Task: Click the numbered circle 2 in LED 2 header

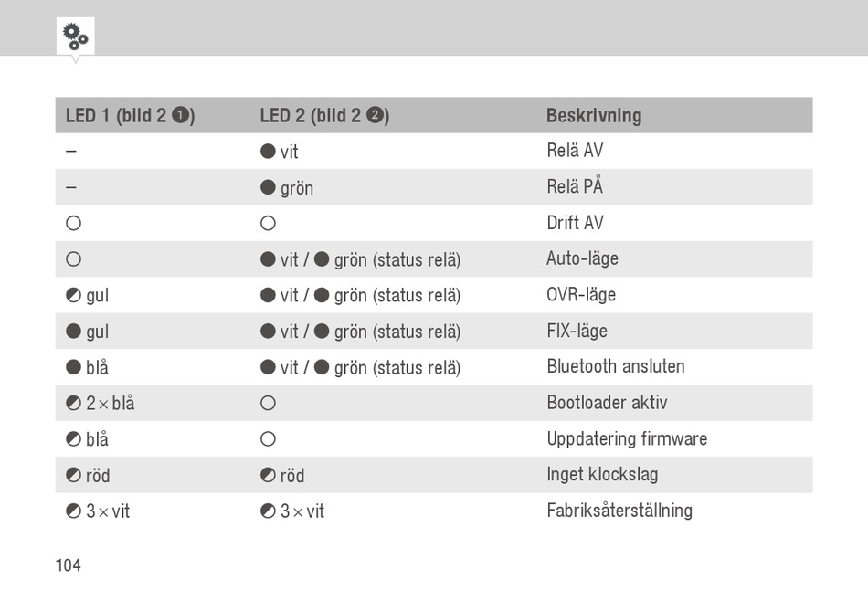Action: coord(375,114)
